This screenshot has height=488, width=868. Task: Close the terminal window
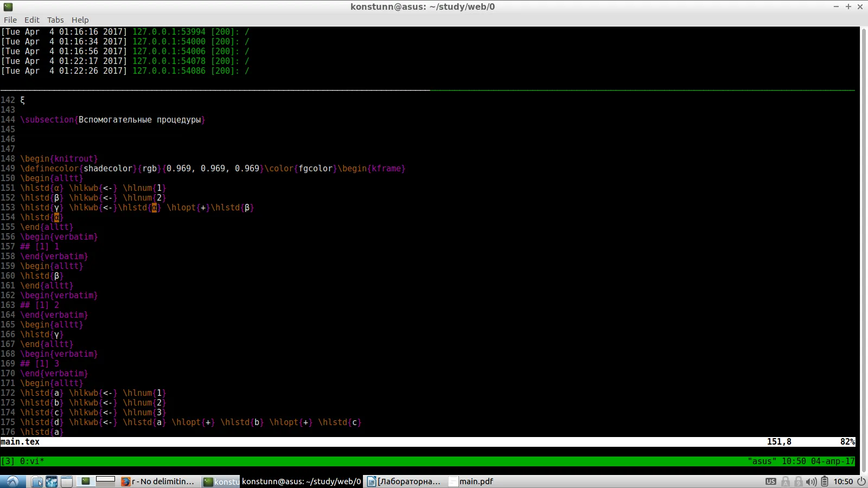[860, 7]
